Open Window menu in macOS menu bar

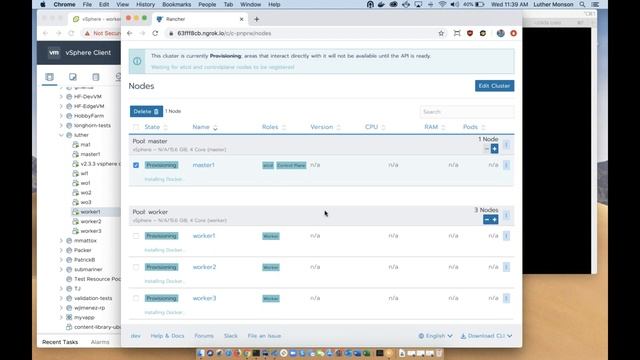tap(250, 4)
